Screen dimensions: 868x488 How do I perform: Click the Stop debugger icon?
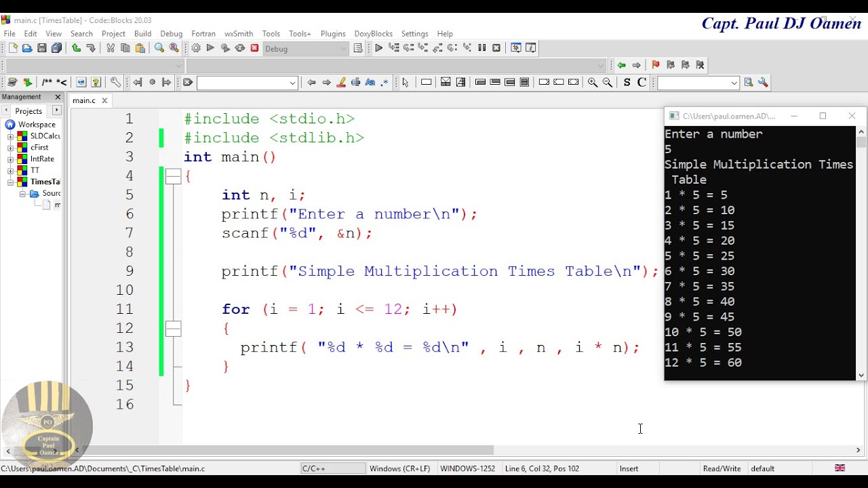[x=496, y=48]
